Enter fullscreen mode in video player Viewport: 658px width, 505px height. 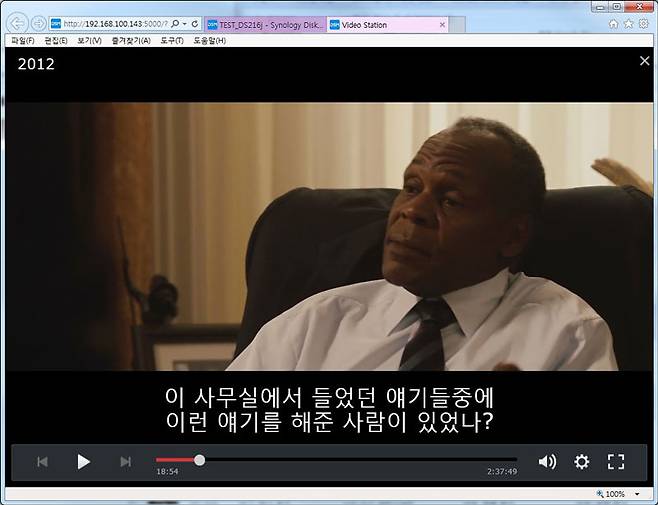[x=616, y=462]
